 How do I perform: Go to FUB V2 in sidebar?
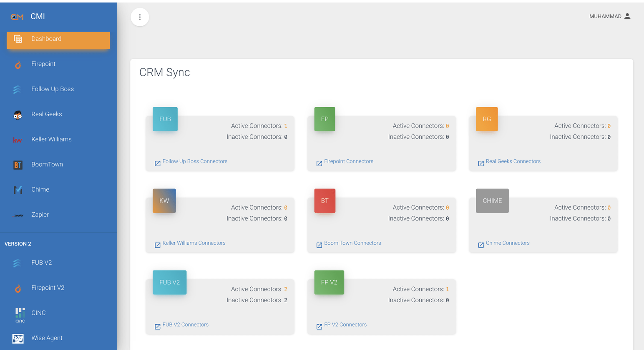coord(58,263)
